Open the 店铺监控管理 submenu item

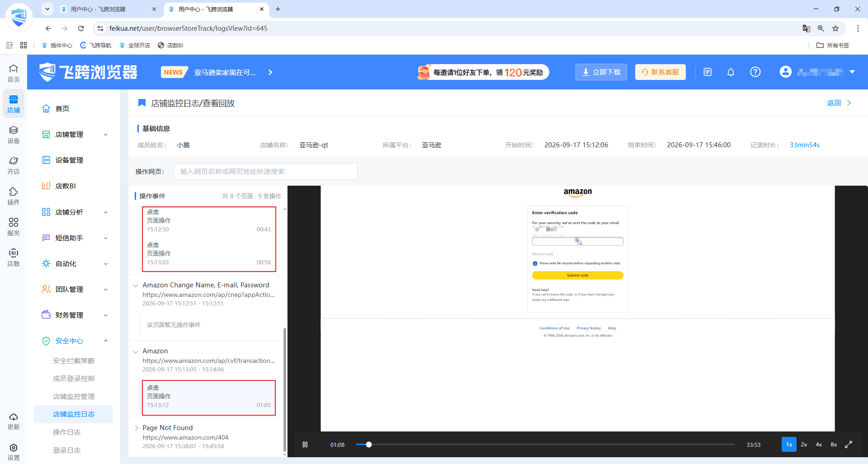click(x=74, y=397)
